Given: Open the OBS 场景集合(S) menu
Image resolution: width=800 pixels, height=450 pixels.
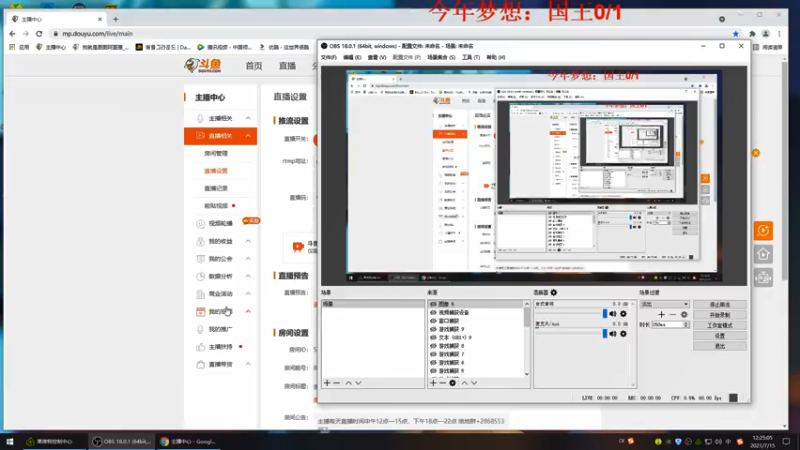Looking at the screenshot, I should click(x=441, y=57).
